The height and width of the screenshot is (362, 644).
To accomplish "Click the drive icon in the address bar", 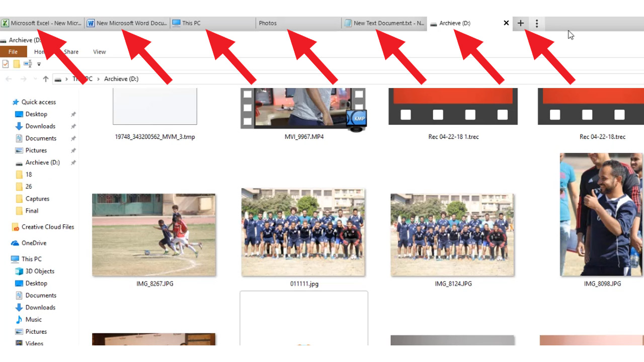I will click(x=57, y=79).
